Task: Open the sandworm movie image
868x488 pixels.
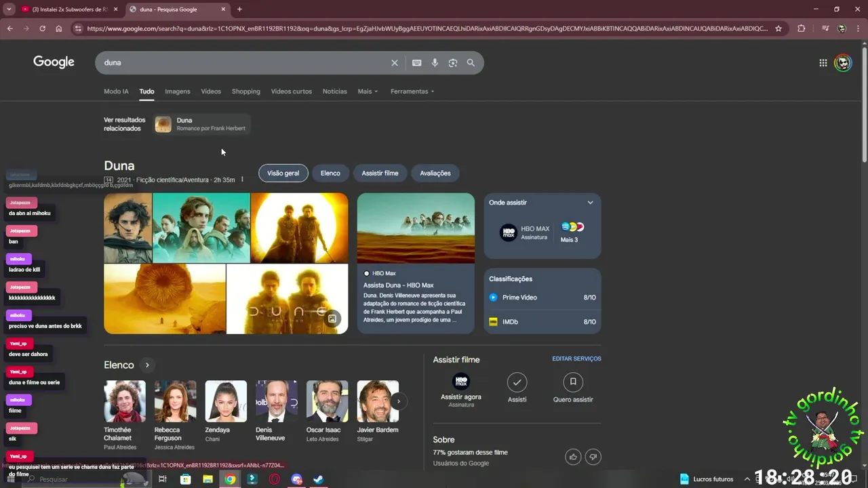Action: (x=165, y=299)
